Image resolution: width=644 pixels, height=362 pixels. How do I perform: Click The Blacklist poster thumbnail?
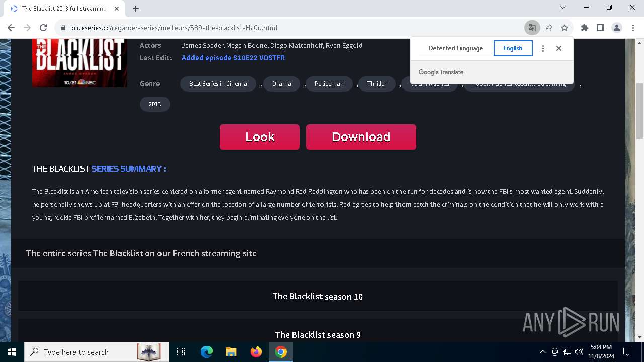click(x=79, y=63)
